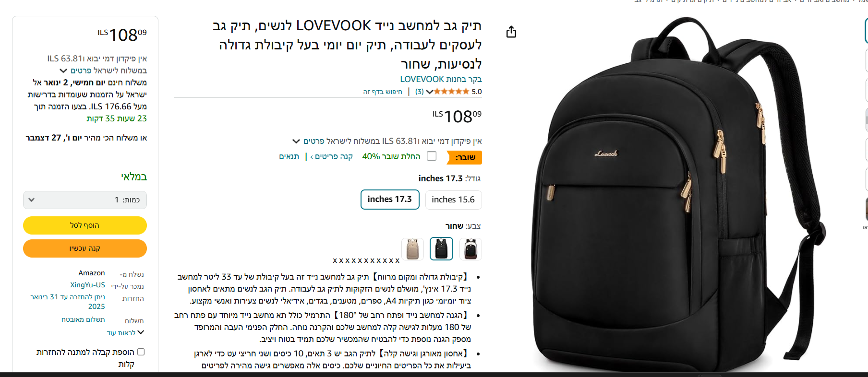
Task: Tick the 40% coupon checkbox
Action: click(x=432, y=156)
